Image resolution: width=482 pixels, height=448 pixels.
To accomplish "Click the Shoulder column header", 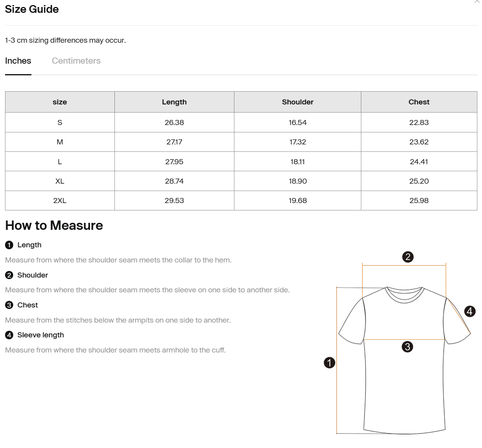I will point(298,102).
